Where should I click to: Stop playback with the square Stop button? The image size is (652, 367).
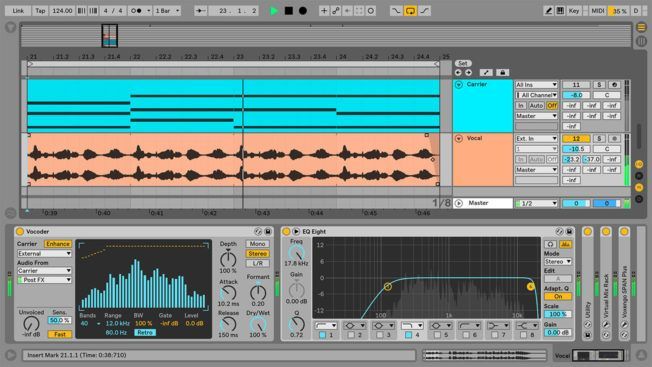click(289, 11)
